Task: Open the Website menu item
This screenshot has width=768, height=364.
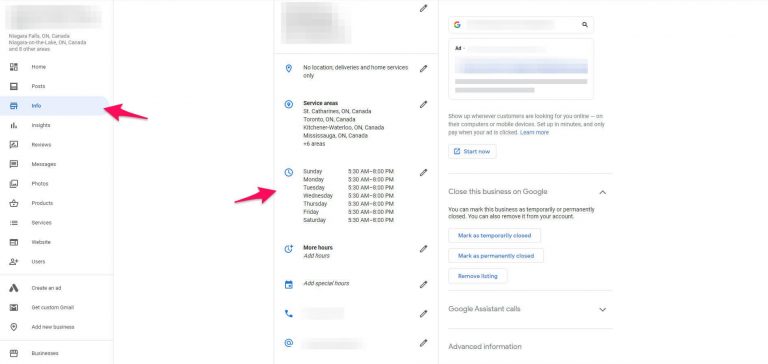Action: click(x=56, y=242)
